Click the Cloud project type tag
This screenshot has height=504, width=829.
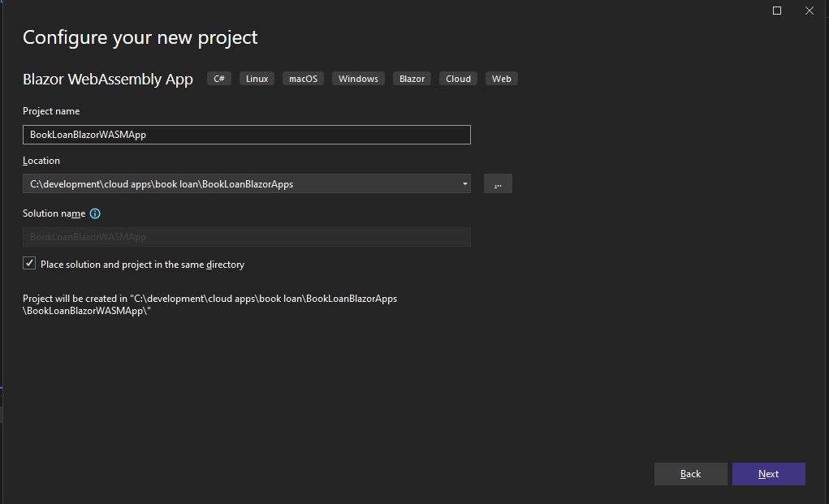point(458,79)
